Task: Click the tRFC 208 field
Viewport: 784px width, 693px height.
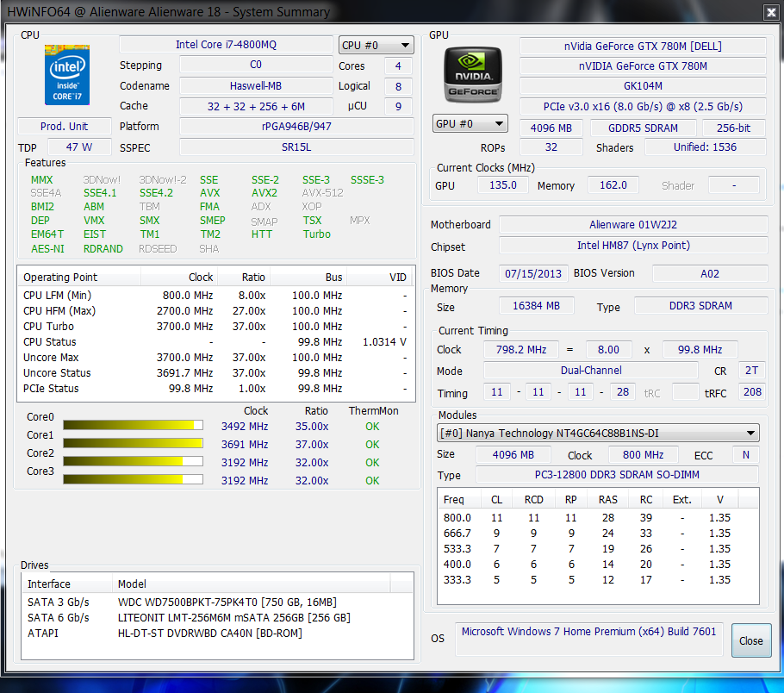Action: [x=752, y=392]
